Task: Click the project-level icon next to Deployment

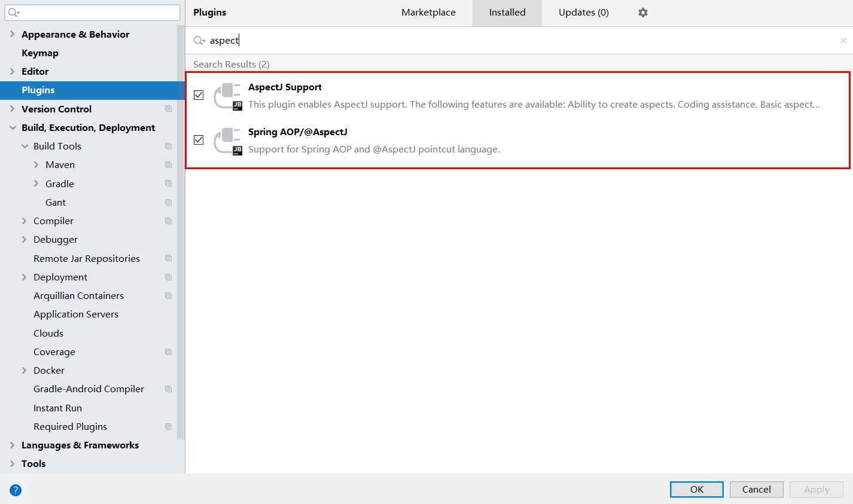Action: (168, 277)
